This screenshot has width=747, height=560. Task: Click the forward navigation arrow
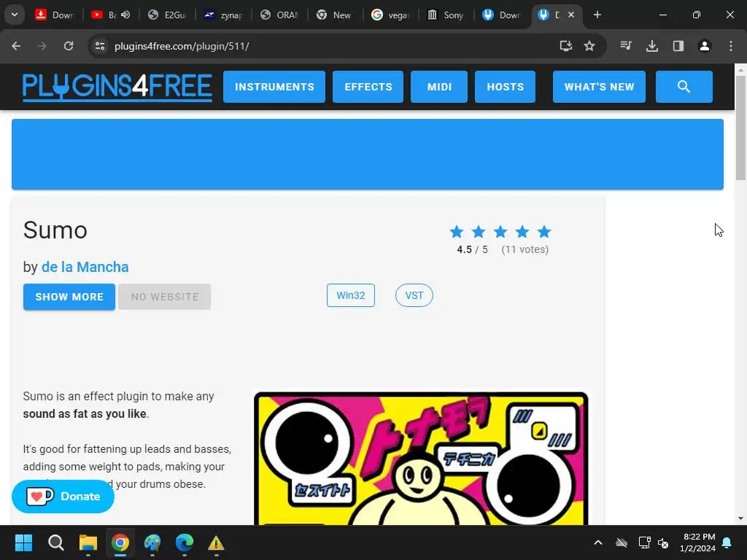click(42, 46)
